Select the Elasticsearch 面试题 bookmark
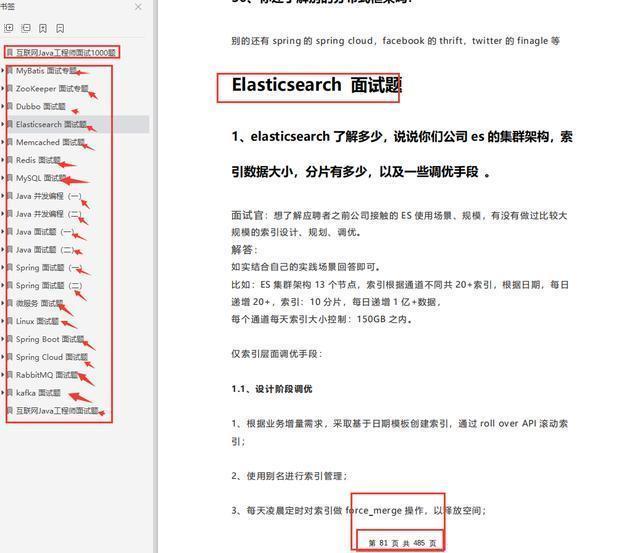Image resolution: width=640 pixels, height=553 pixels. [51, 124]
